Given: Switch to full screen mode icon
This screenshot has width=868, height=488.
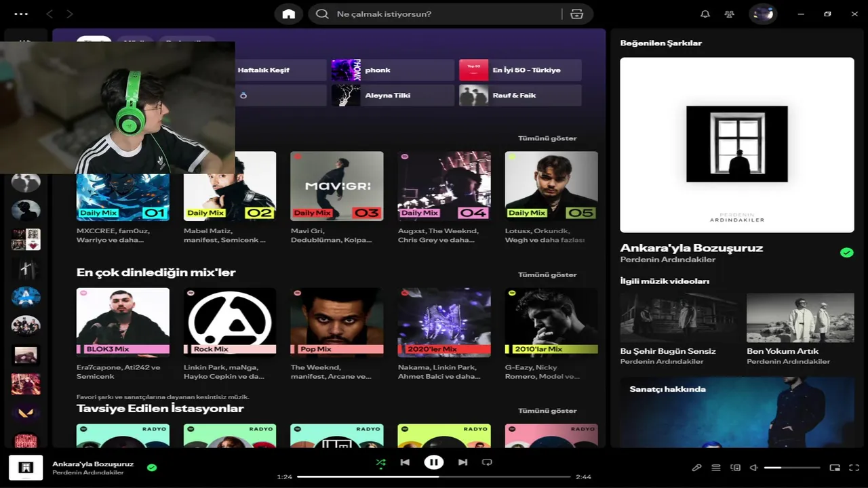Looking at the screenshot, I should [854, 468].
